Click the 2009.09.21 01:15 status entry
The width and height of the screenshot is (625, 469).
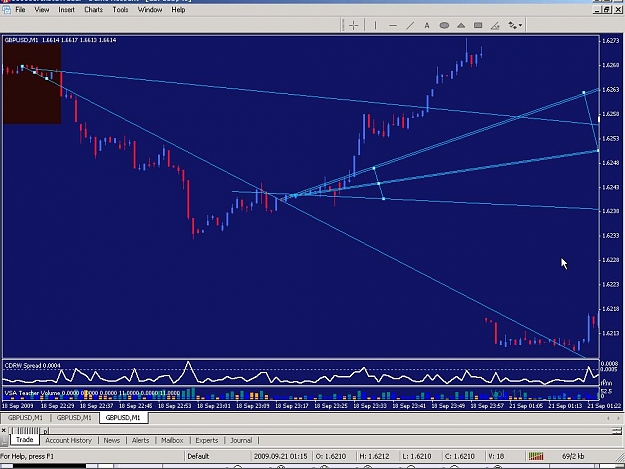click(x=281, y=456)
